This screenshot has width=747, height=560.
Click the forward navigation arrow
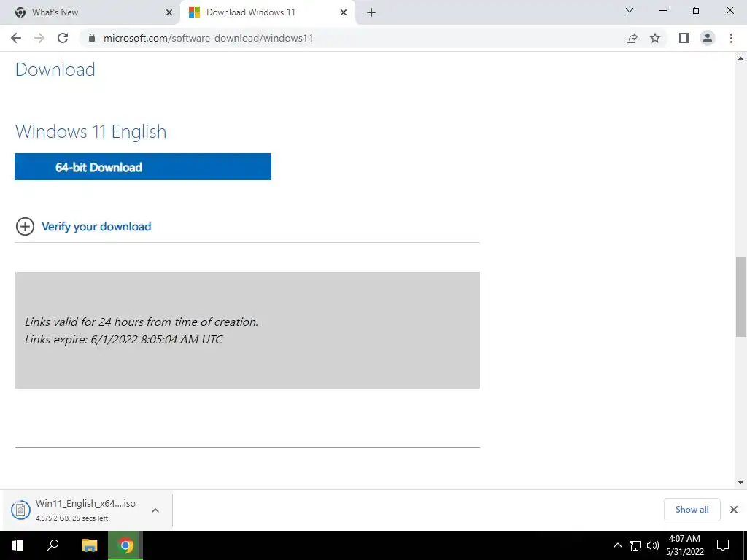(x=39, y=38)
